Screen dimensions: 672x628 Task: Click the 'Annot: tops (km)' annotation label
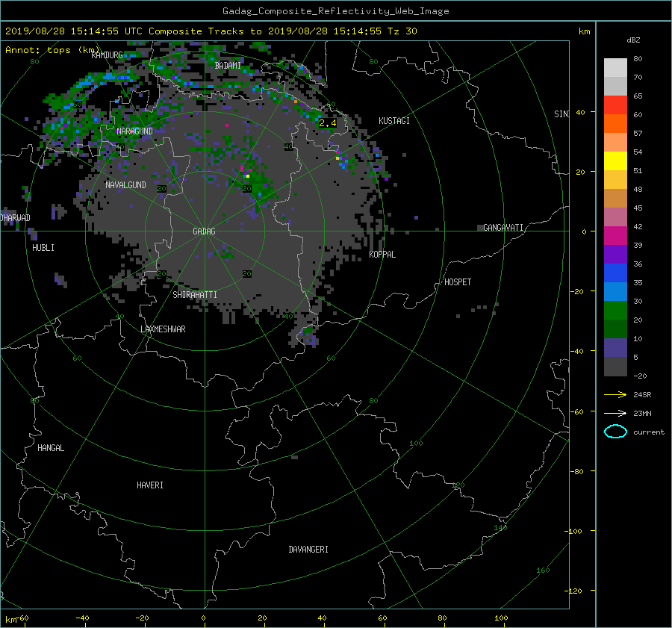click(52, 50)
